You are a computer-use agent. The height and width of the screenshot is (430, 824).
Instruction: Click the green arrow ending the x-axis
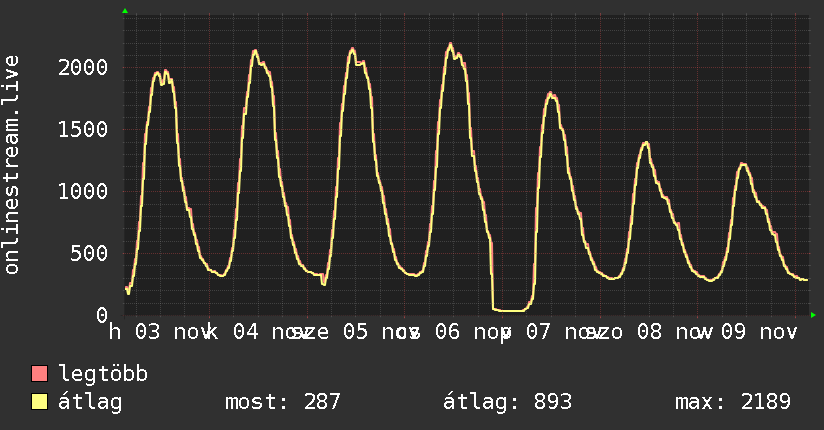coord(813,315)
